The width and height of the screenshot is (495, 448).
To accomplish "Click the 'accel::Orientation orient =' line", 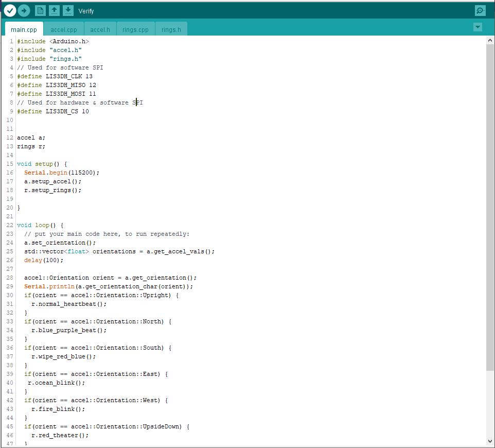I will click(111, 278).
